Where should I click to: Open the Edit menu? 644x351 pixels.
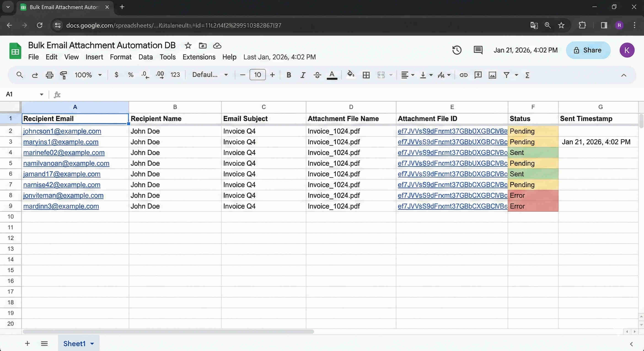51,57
